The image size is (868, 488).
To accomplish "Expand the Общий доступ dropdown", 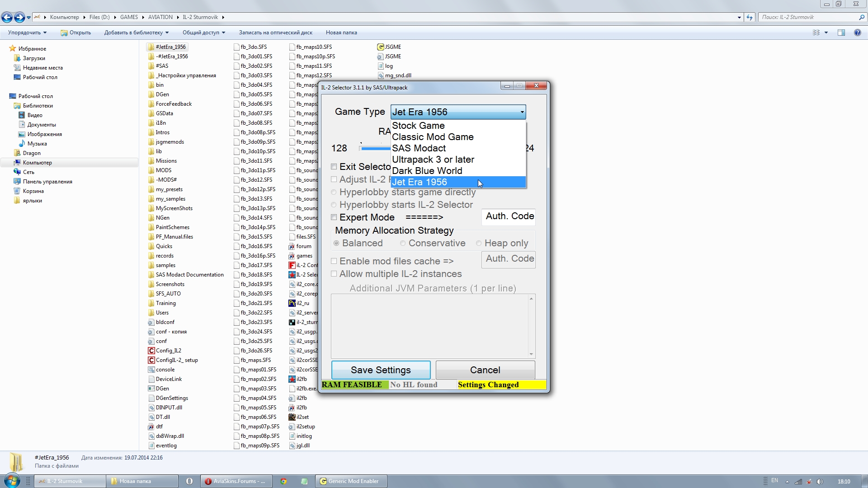I will [203, 33].
